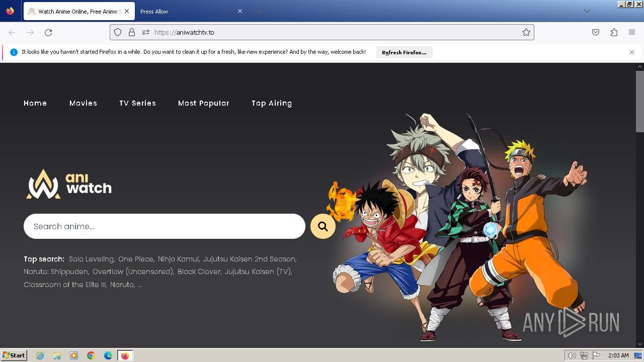Open the Top Airing menu item

tap(272, 103)
